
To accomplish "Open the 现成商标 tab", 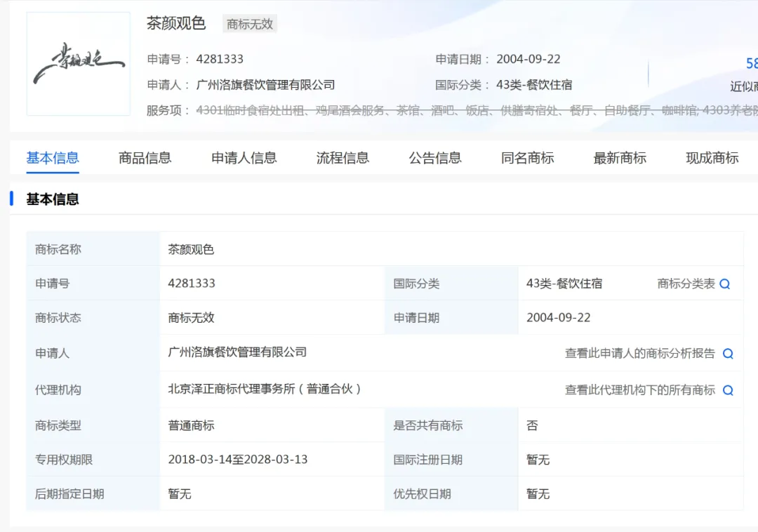I will [712, 158].
